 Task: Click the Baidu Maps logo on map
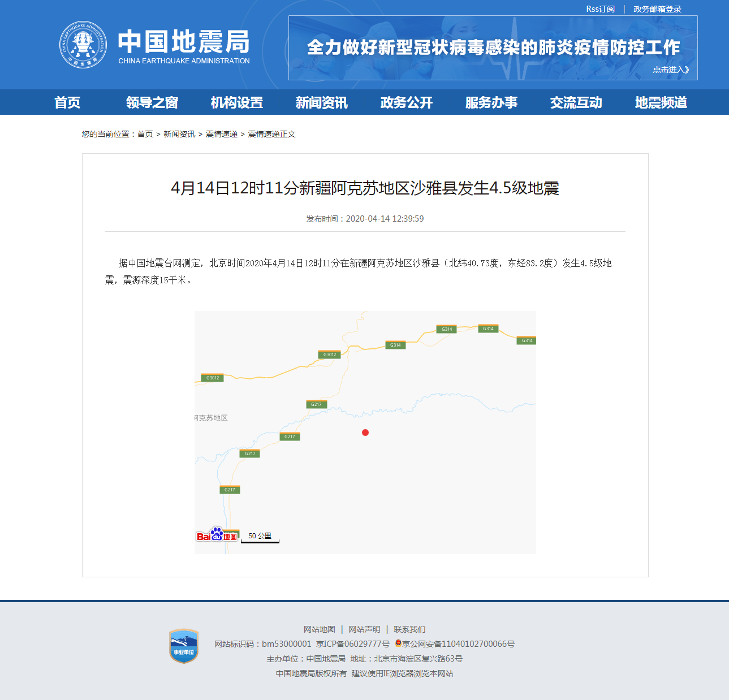(217, 535)
